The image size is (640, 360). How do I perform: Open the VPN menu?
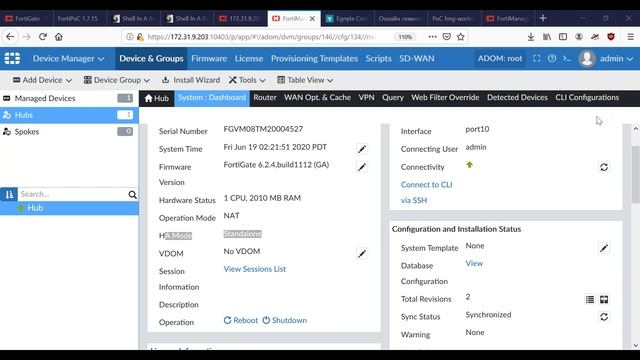pyautogui.click(x=366, y=98)
